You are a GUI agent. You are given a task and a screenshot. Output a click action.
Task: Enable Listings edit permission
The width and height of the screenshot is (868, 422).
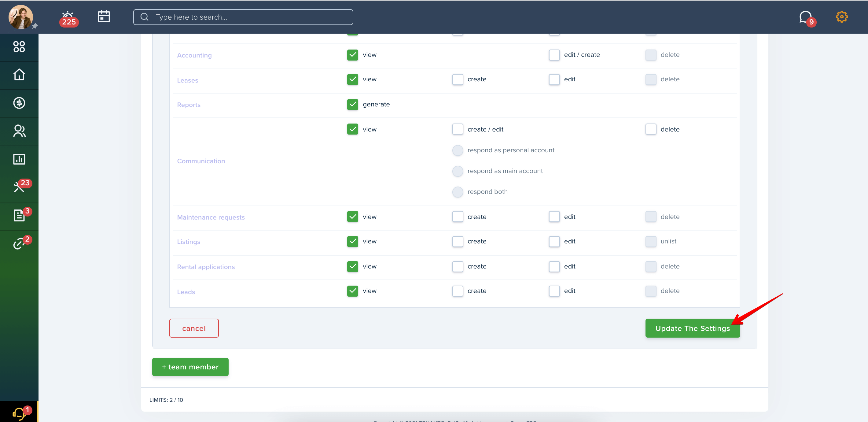point(554,241)
